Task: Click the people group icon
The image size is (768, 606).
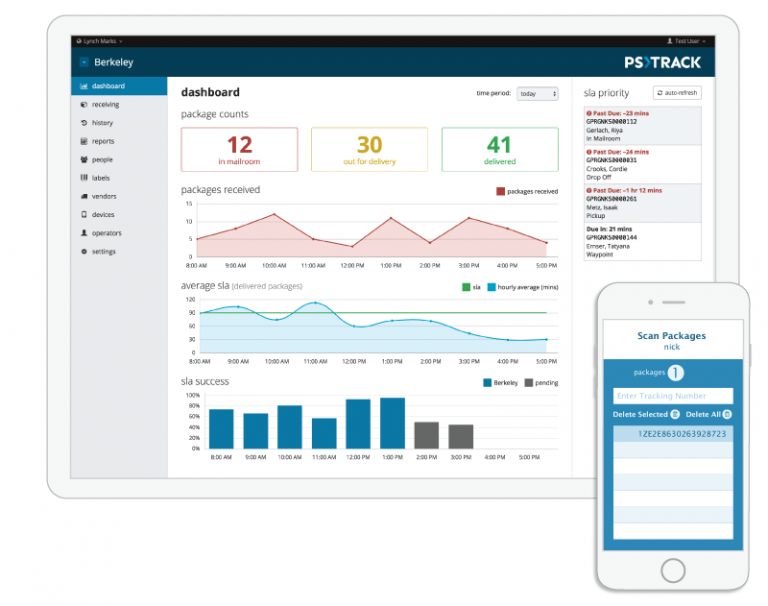Action: pyautogui.click(x=84, y=159)
